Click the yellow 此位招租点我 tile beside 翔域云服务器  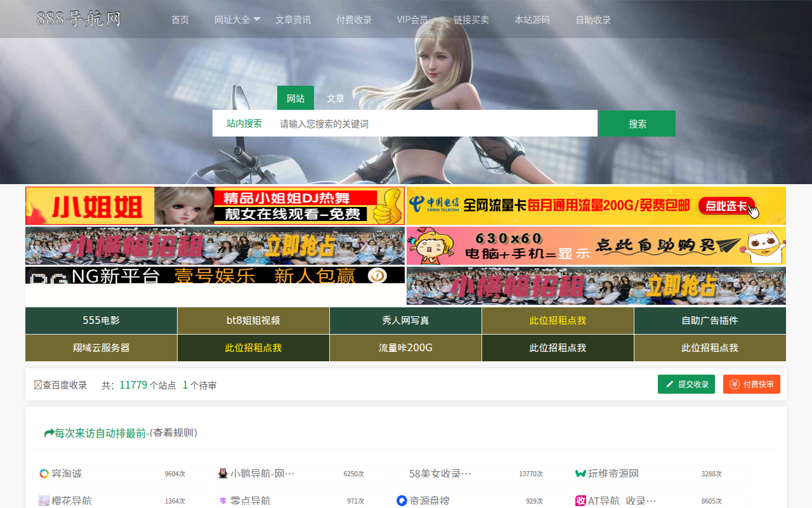tap(253, 348)
